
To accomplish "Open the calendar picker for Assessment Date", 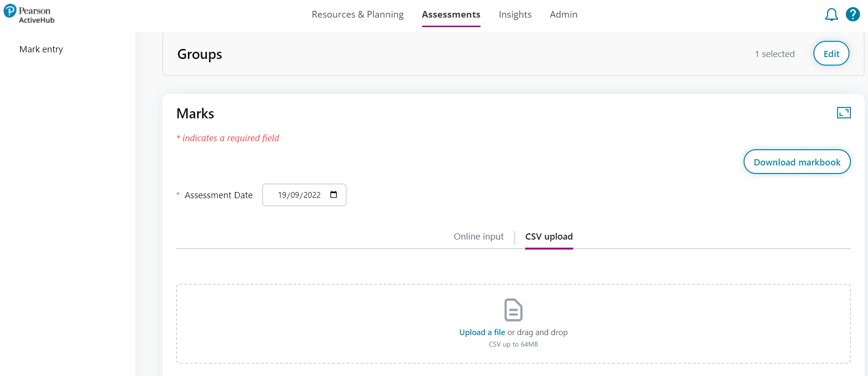I will [334, 195].
